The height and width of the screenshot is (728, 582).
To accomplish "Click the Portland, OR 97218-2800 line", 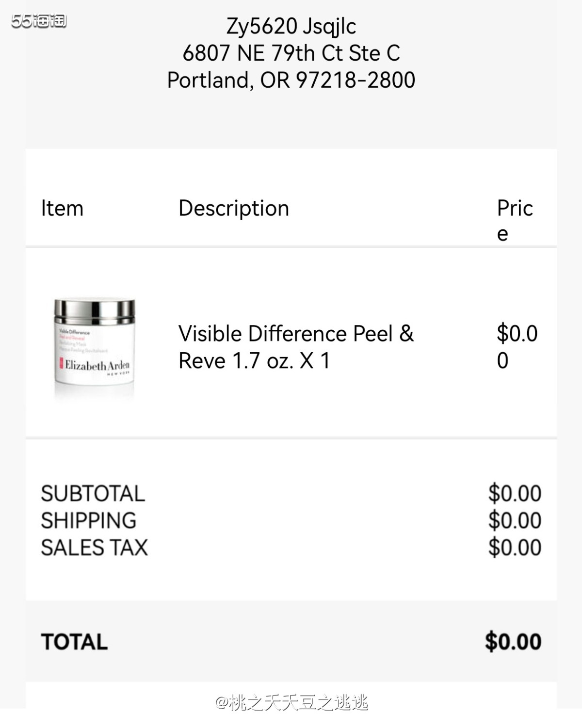I will 291,80.
